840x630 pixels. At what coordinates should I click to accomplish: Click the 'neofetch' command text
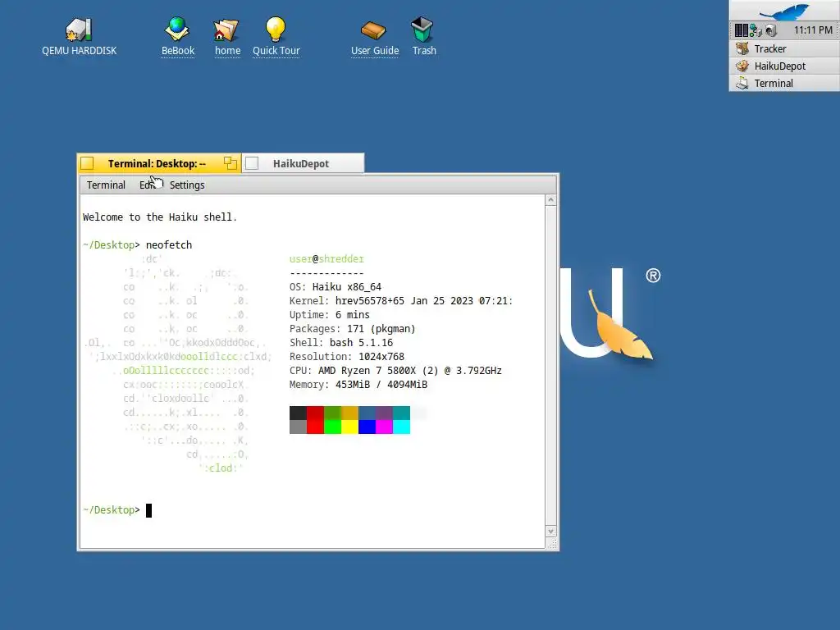tap(169, 244)
